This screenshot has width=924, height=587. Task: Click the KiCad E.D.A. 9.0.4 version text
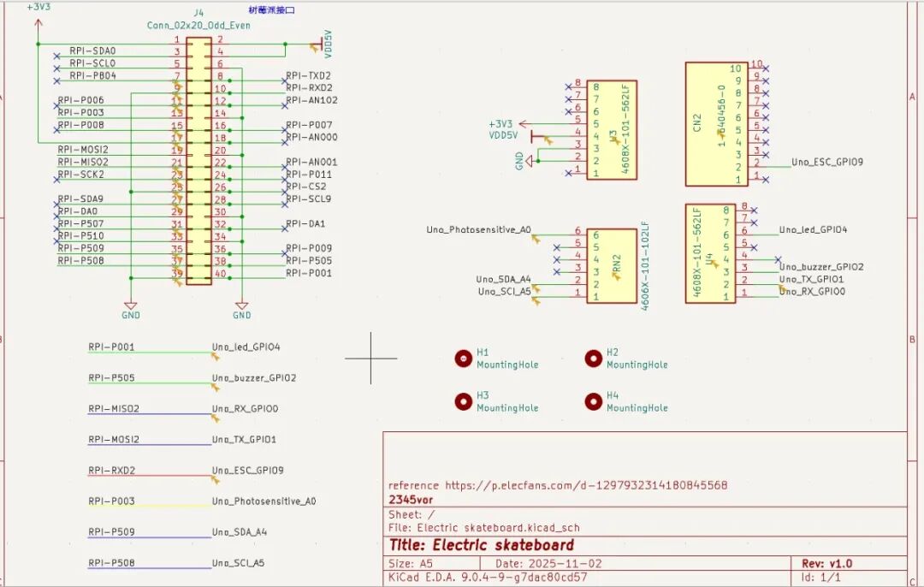coord(488,578)
